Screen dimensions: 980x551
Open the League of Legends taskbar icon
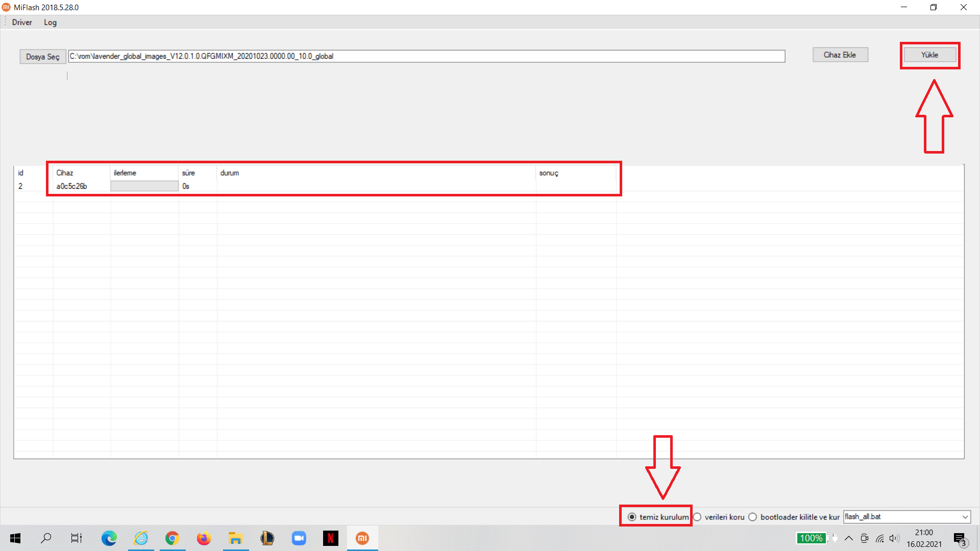point(267,538)
